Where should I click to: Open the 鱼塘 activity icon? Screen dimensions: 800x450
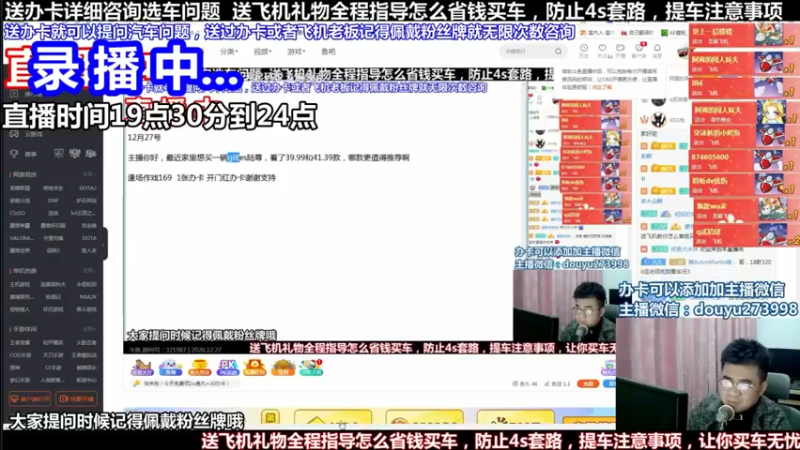coord(170,367)
